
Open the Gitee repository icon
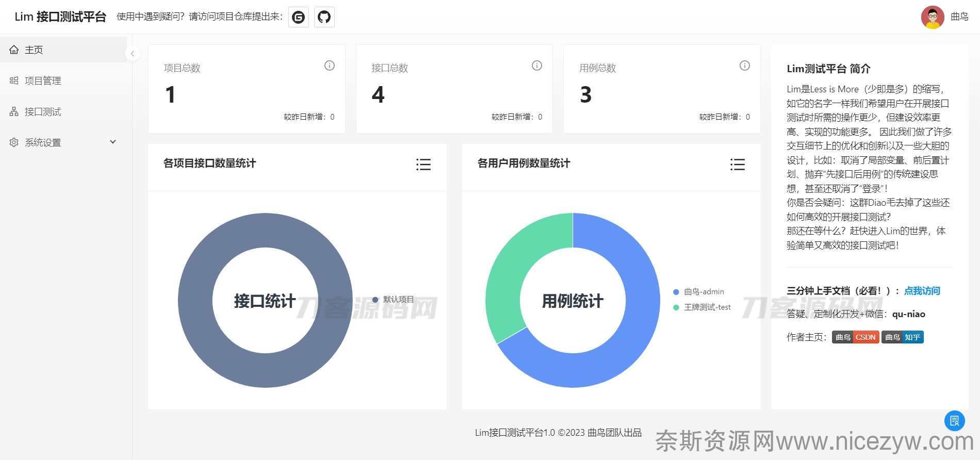298,17
